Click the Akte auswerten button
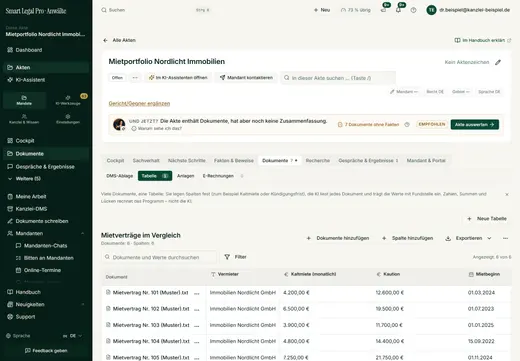Screen dimensions: 520x361 point(475,125)
